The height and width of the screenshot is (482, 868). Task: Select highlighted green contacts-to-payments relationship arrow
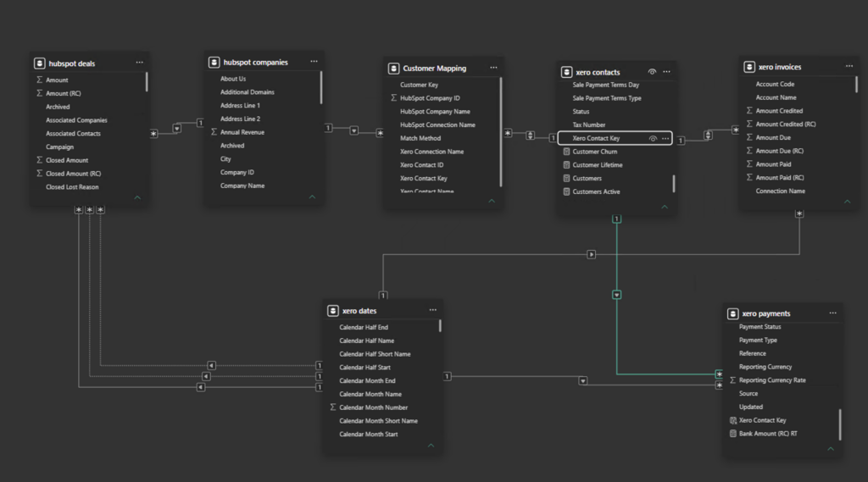(x=617, y=295)
